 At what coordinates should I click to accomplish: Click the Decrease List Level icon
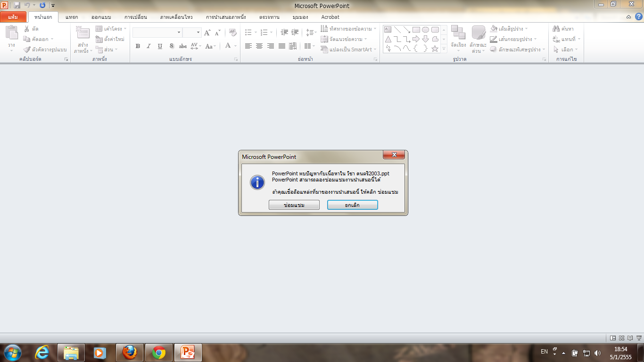284,33
